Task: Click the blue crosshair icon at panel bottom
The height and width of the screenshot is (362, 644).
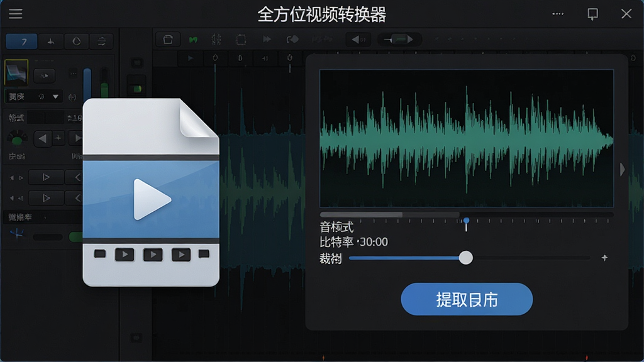Action: (x=17, y=234)
